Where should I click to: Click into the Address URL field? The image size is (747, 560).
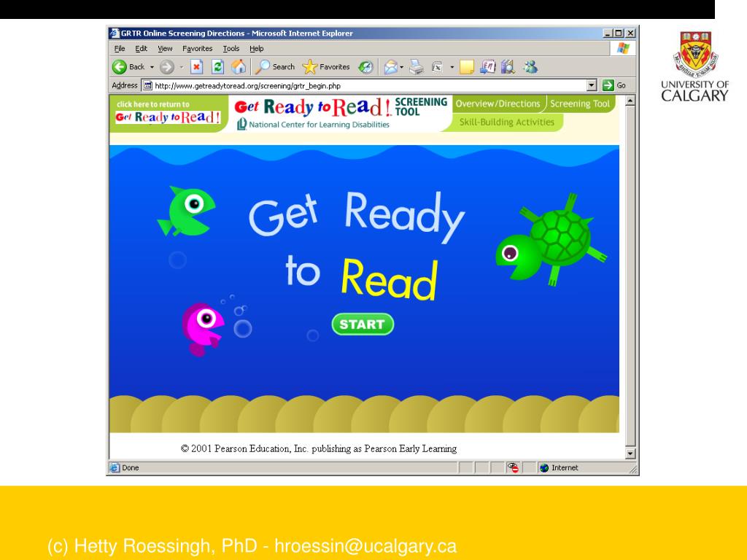click(365, 85)
